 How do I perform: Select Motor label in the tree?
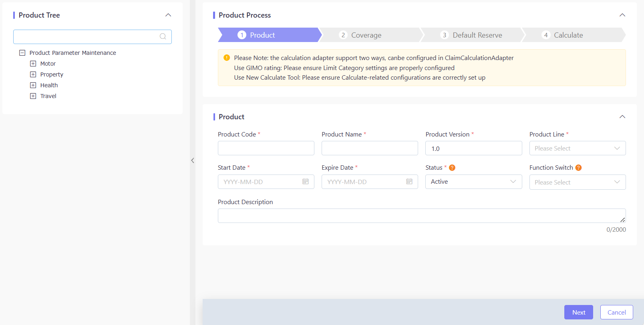point(48,64)
